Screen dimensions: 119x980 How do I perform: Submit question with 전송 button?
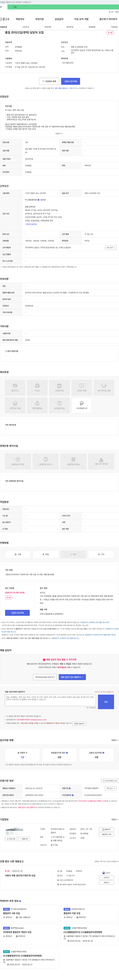(106, 702)
